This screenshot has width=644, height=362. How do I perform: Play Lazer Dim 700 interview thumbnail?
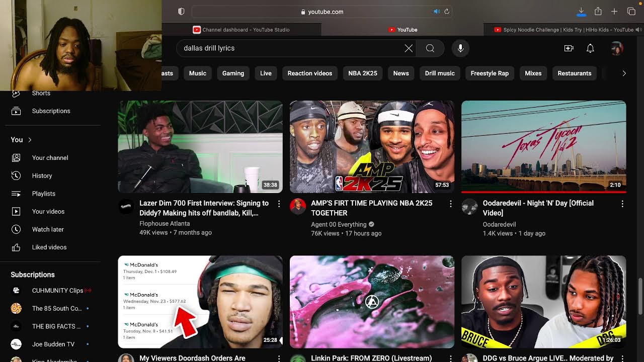[x=200, y=147]
